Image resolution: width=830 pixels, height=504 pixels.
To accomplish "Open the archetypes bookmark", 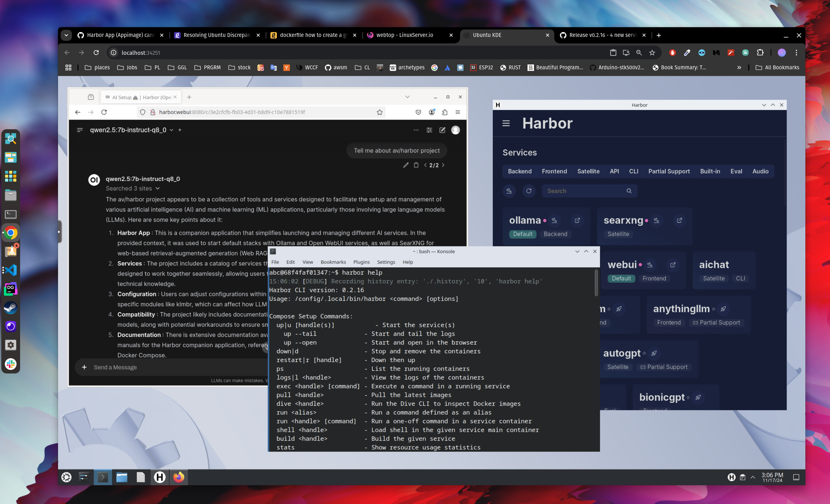I will (407, 68).
